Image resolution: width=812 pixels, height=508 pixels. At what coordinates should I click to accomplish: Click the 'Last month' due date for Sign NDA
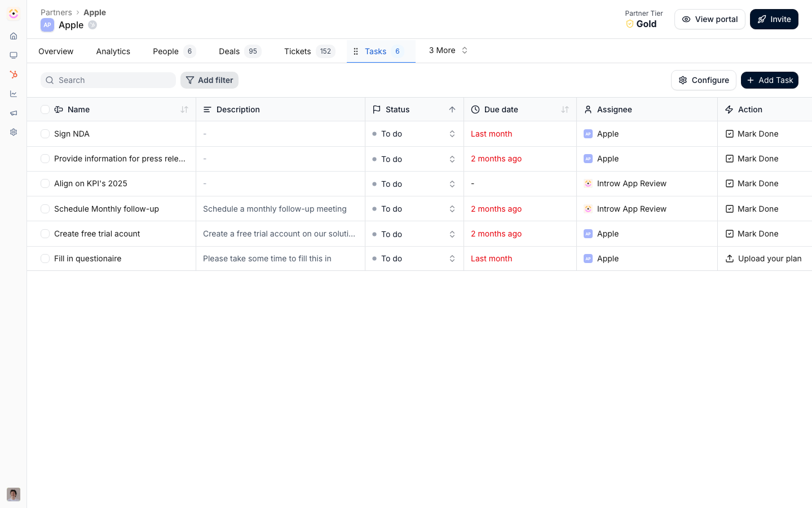coord(491,134)
